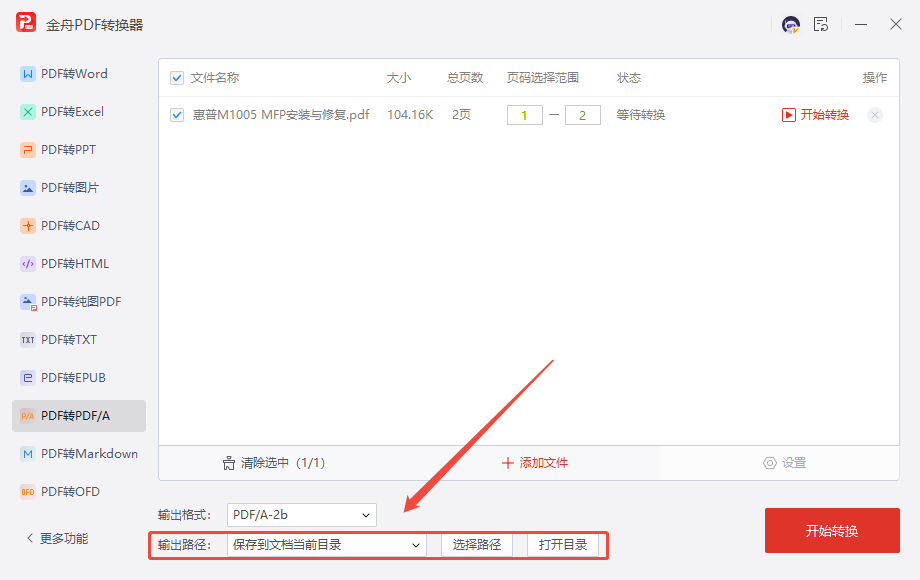This screenshot has width=920, height=580.
Task: Open the conversion history icon in title bar
Action: pyautogui.click(x=821, y=24)
